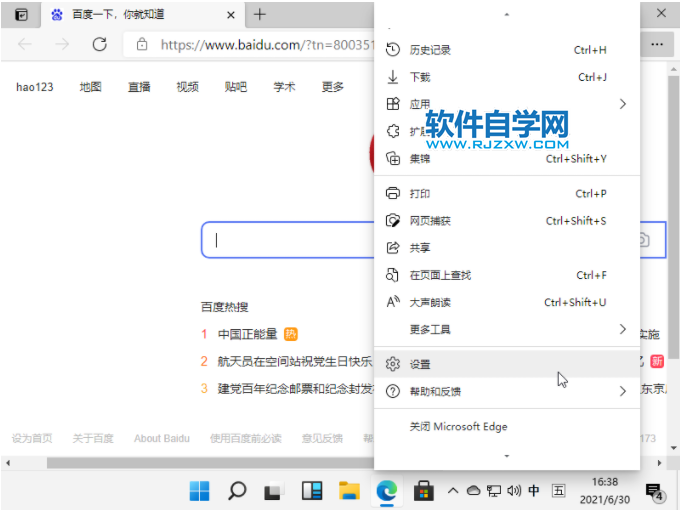Open the 贴吧 (Tieba) link
680x511 pixels.
[235, 87]
